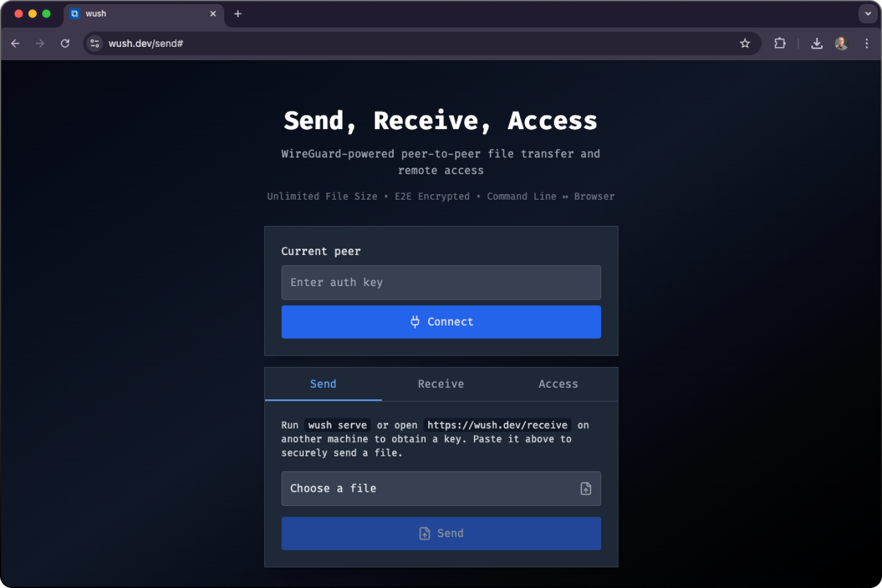The height and width of the screenshot is (588, 882).
Task: Open a new browser tab
Action: (238, 13)
